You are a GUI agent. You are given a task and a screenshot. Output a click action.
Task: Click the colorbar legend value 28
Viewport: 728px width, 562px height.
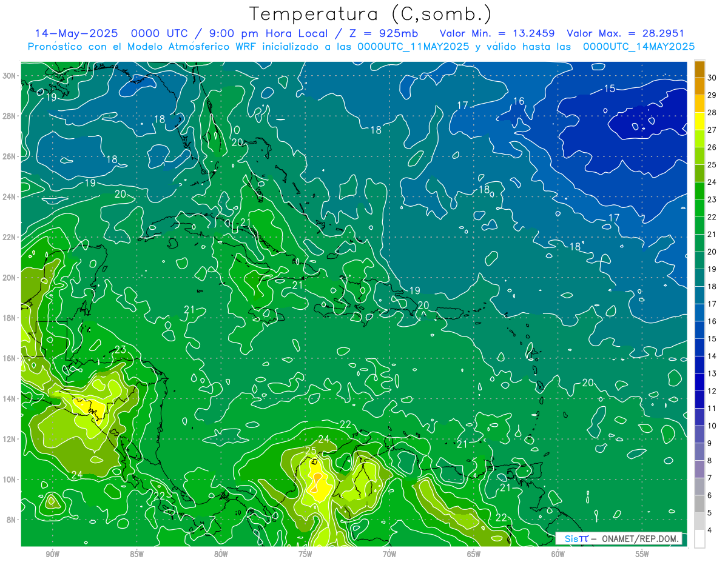pyautogui.click(x=712, y=113)
